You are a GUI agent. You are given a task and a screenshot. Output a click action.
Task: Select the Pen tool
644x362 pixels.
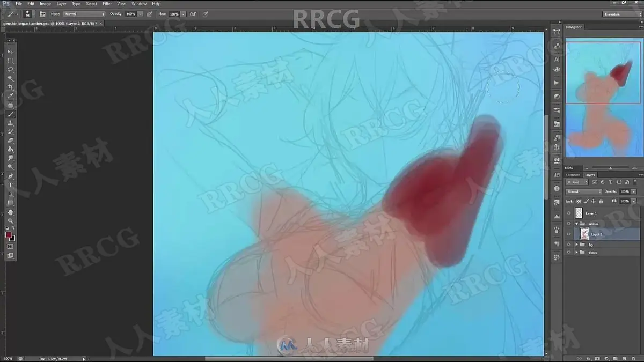(x=11, y=176)
